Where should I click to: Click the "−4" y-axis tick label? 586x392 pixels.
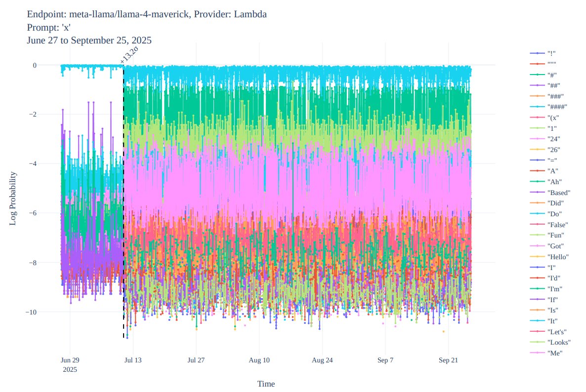pyautogui.click(x=33, y=163)
